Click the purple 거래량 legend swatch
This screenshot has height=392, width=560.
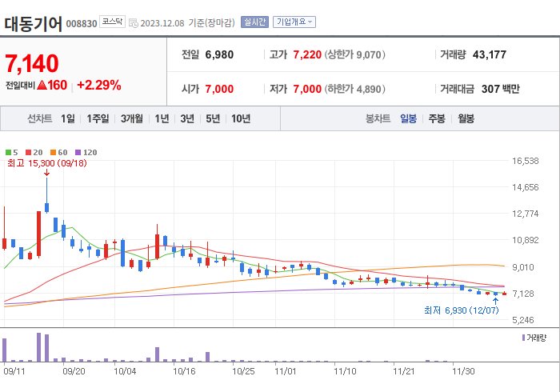click(523, 338)
